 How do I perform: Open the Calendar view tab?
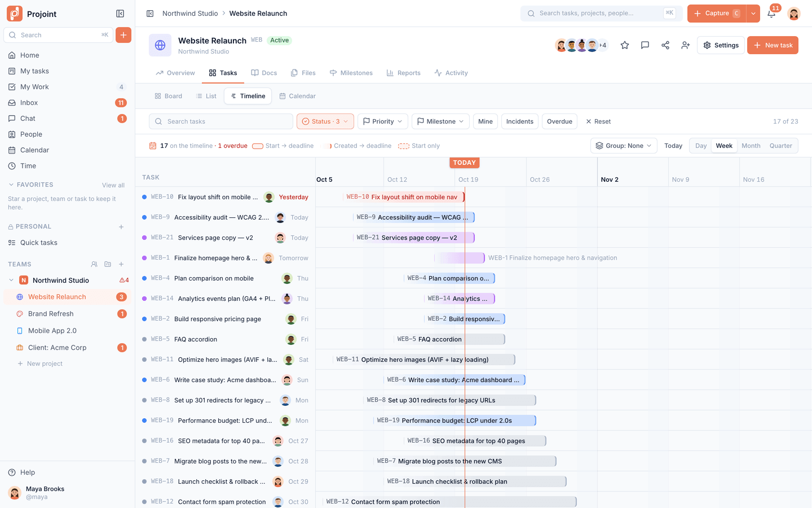pyautogui.click(x=298, y=96)
